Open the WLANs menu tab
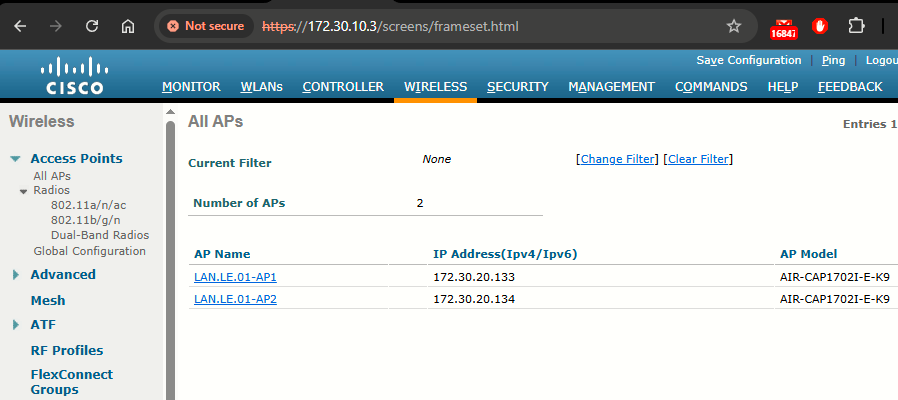The height and width of the screenshot is (400, 898). [x=262, y=87]
